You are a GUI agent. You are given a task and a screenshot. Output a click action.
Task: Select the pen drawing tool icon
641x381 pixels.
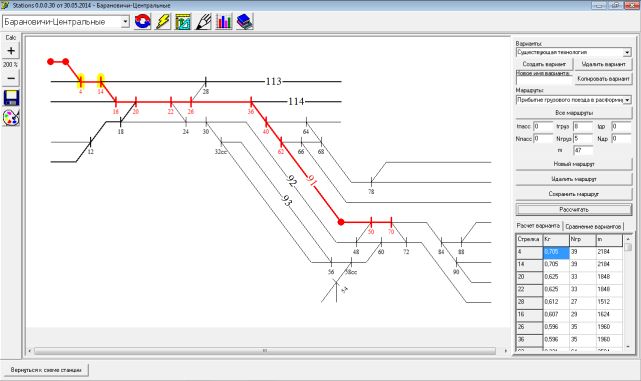click(204, 22)
